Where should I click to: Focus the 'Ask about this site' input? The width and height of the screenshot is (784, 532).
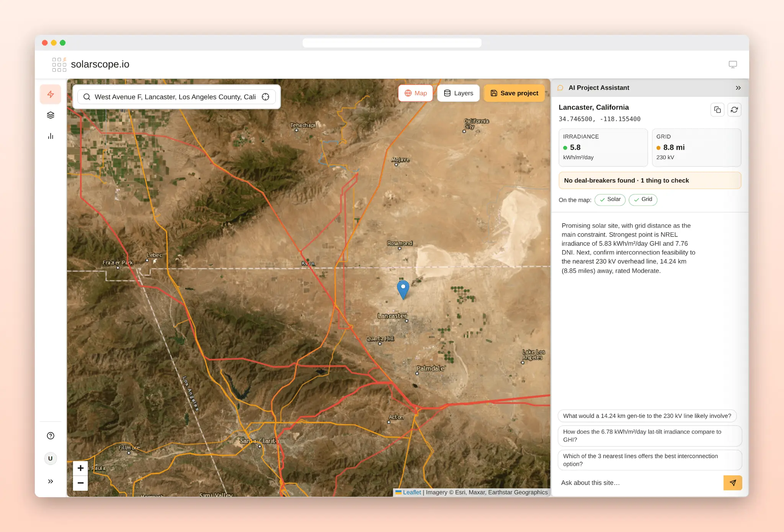coord(640,483)
